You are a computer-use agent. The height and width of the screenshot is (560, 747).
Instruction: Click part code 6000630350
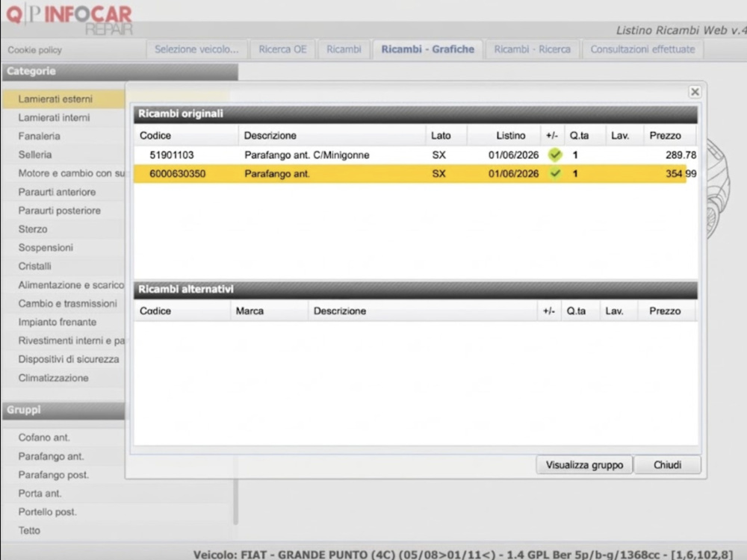pyautogui.click(x=177, y=174)
